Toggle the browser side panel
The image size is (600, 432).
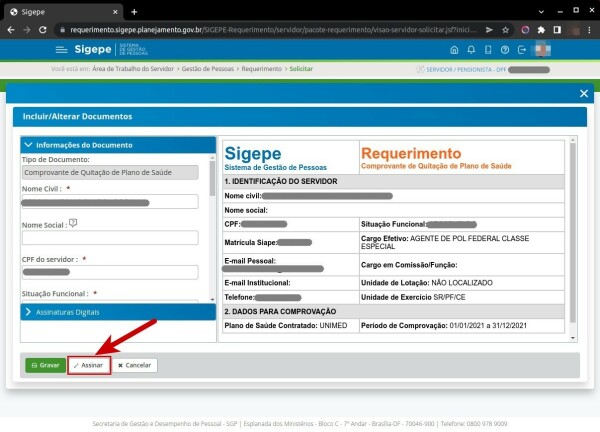click(x=557, y=30)
